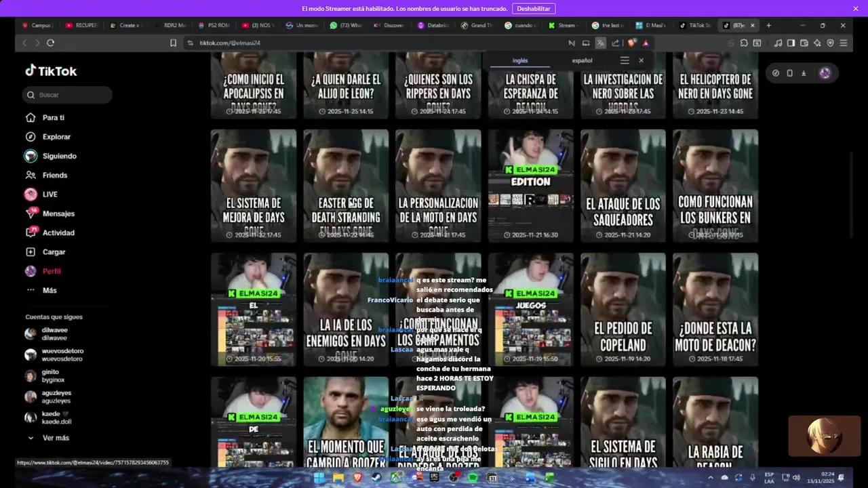The width and height of the screenshot is (868, 488).
Task: Click the share icon in address bar
Action: point(616,43)
